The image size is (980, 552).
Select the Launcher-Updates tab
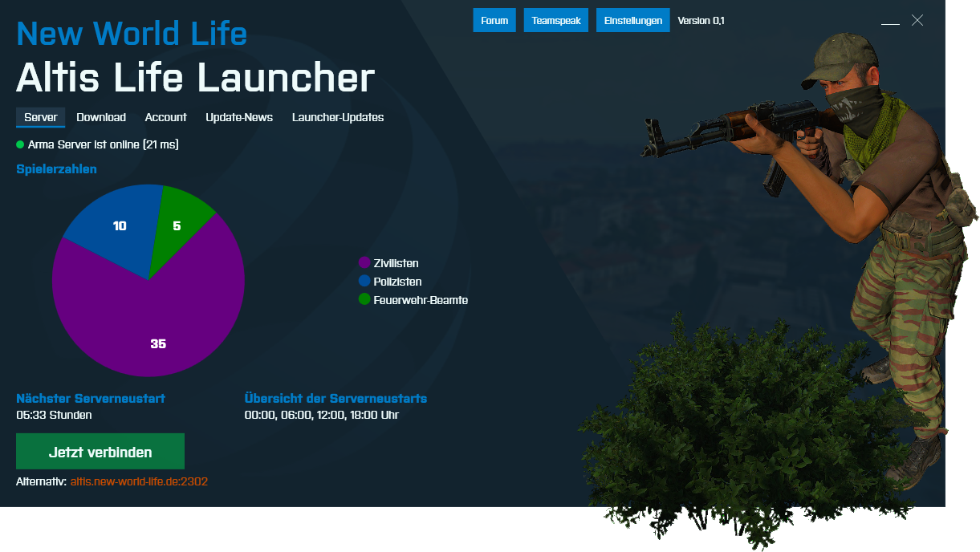[x=338, y=118]
